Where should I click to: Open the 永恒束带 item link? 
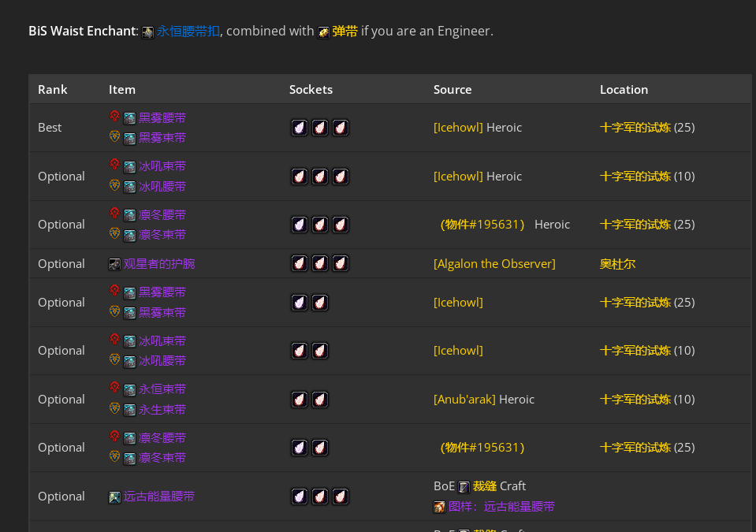162,389
